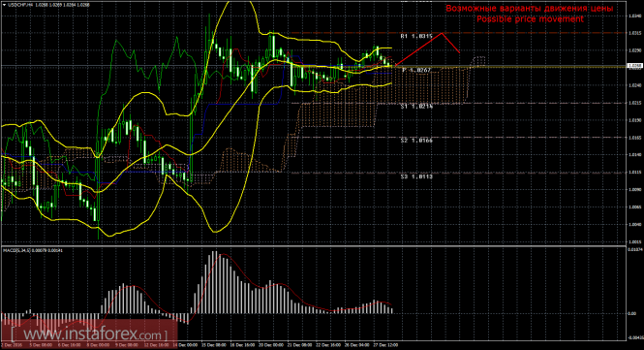Viewport: 644px width, 350px height.
Task: Click the divider between price chart and MACD pane
Action: pyautogui.click(x=314, y=245)
